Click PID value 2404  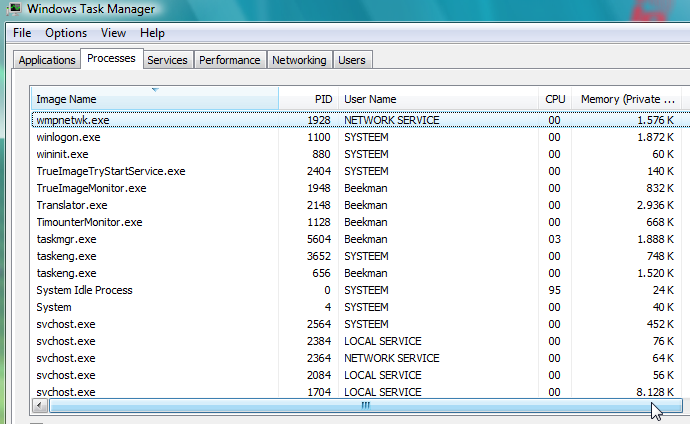(x=319, y=171)
